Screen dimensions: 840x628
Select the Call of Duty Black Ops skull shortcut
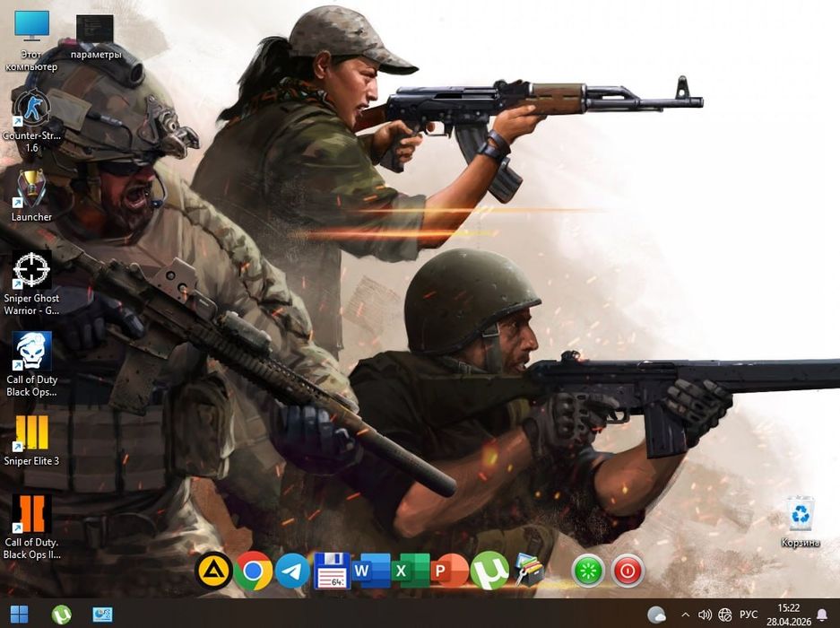click(x=31, y=364)
